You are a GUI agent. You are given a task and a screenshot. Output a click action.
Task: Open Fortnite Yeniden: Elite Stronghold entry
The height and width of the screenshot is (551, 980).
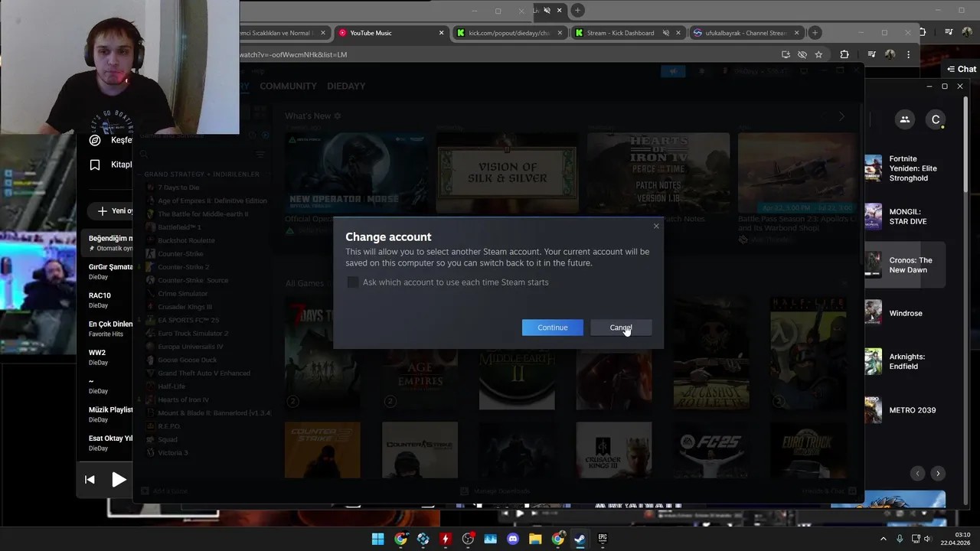coord(905,168)
